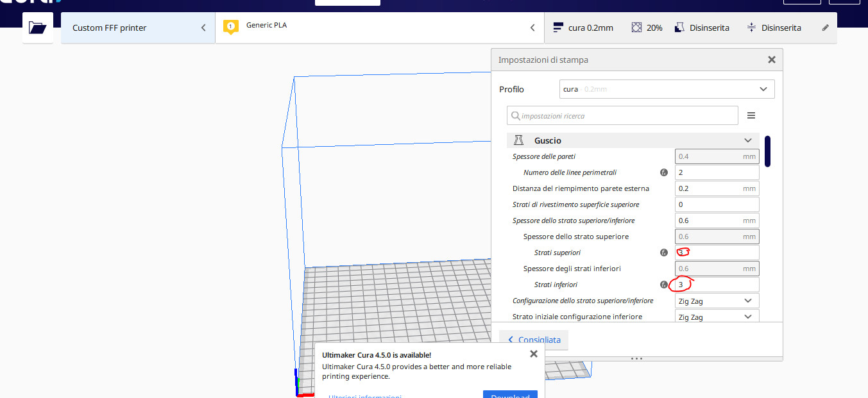Dismiss the Cura 4.5.0 update notification
The image size is (868, 398).
[x=534, y=354]
